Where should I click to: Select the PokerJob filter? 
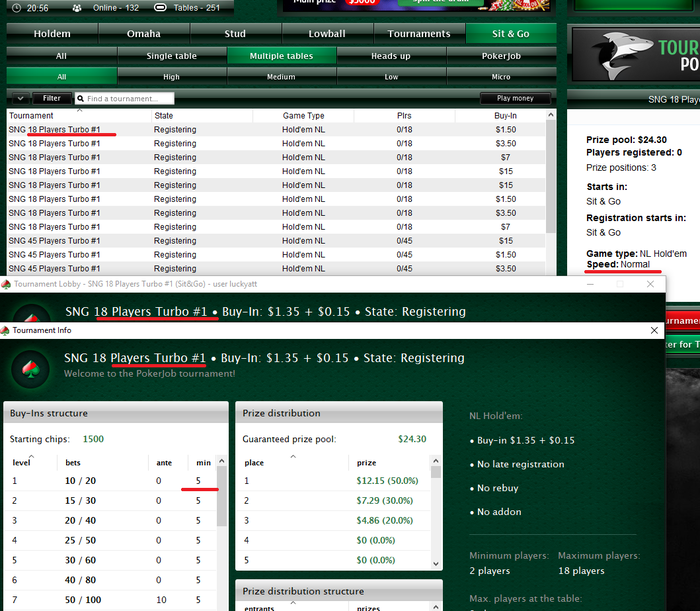click(501, 56)
